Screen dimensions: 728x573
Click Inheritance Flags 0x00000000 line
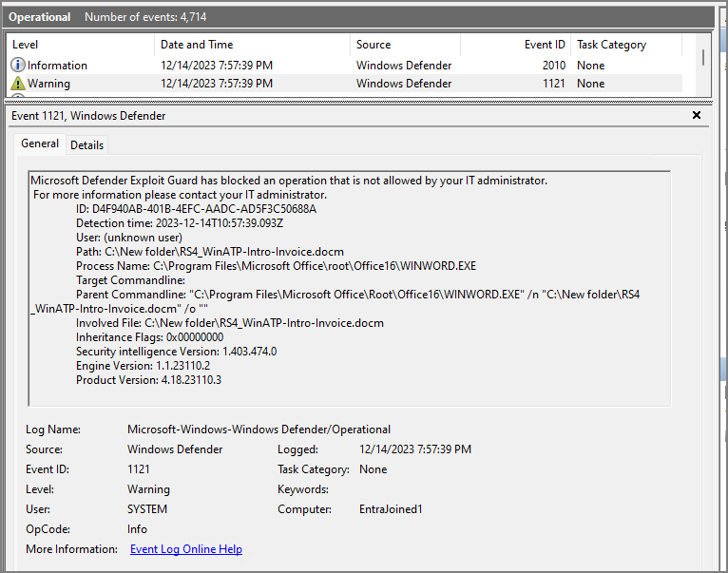[x=150, y=337]
